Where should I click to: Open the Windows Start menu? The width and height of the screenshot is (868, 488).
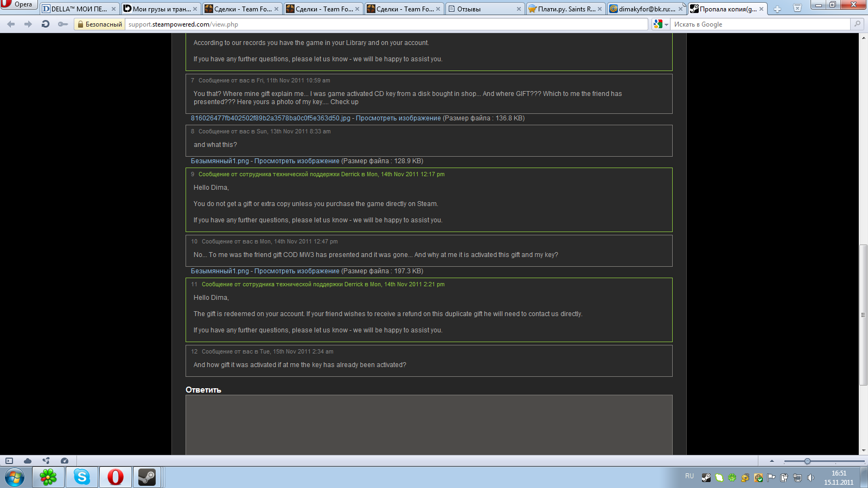15,478
